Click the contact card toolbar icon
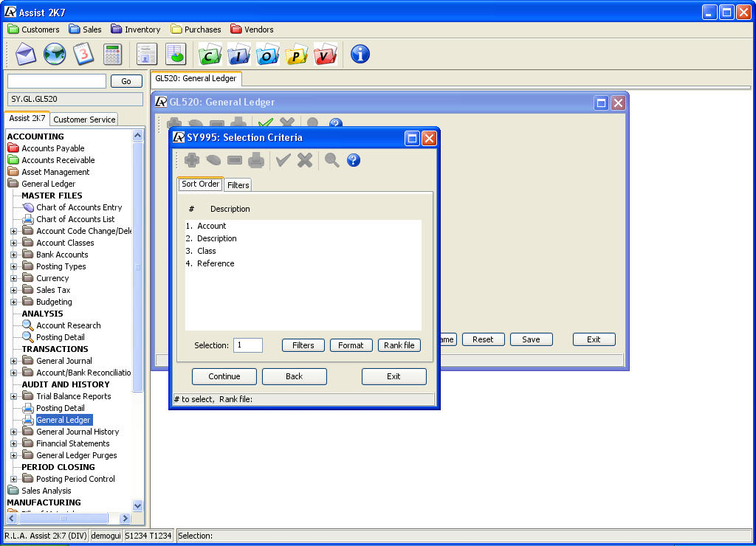Screen dimensions: 756x546 pyautogui.click(x=147, y=54)
